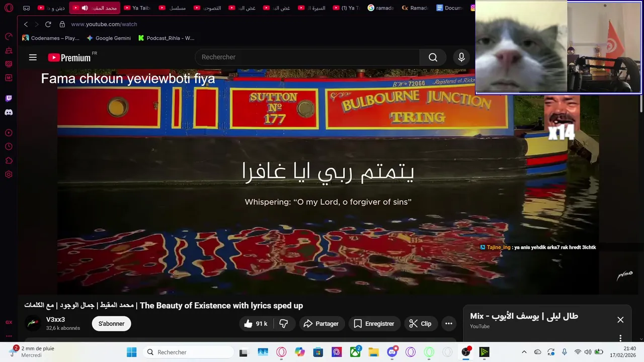Switch to the 'مسلسل' tab
644x362 pixels.
coord(173,8)
